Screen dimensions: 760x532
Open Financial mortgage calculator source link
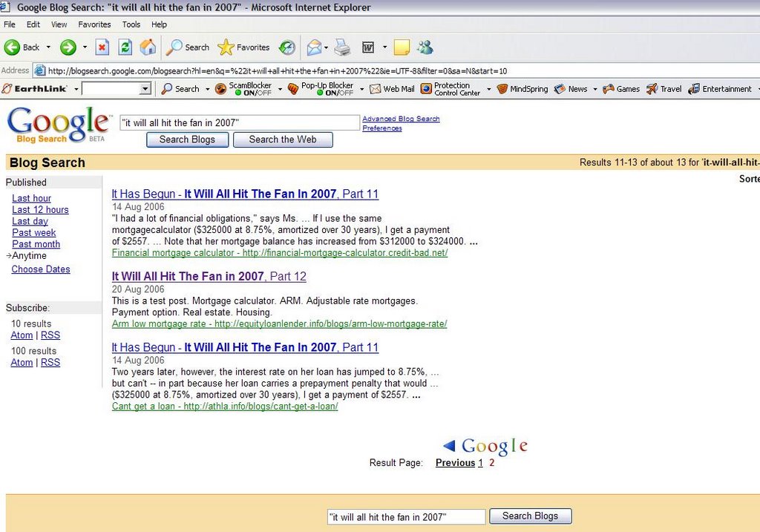click(280, 253)
